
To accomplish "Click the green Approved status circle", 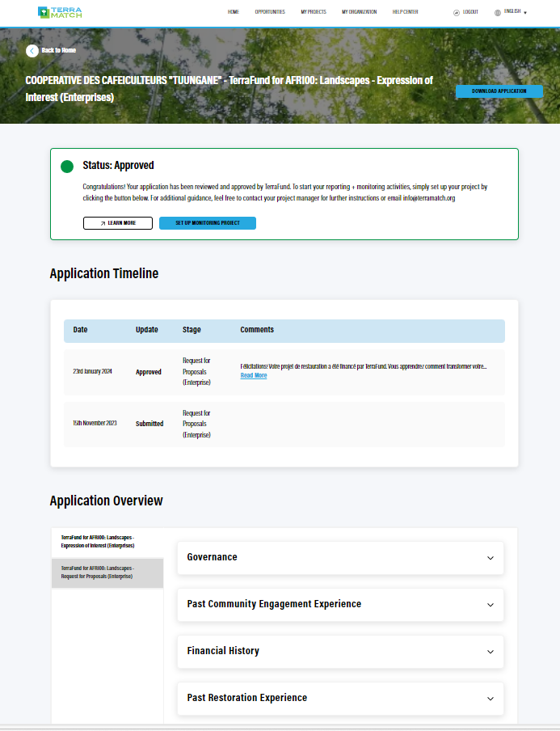I will pos(67,167).
